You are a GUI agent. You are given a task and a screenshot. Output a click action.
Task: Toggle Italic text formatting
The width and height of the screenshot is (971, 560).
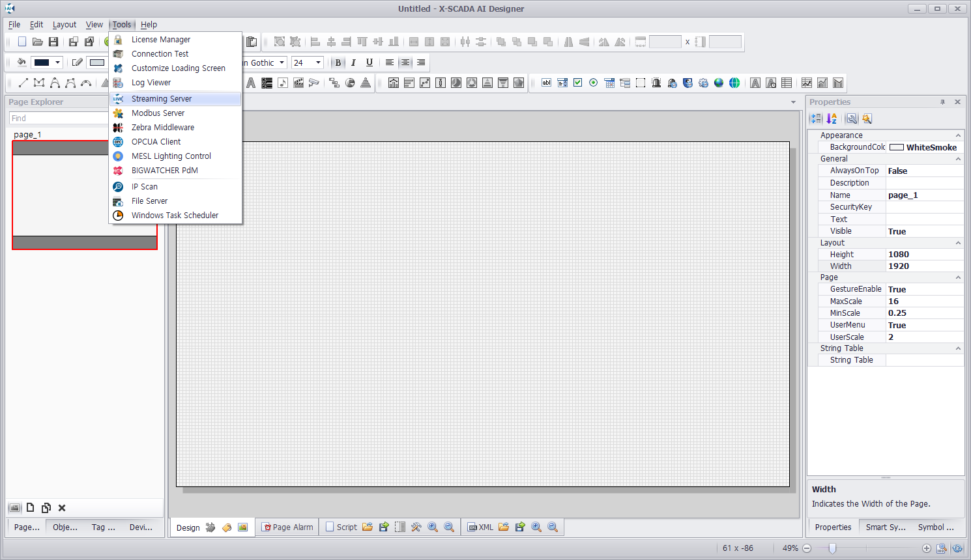(x=353, y=63)
